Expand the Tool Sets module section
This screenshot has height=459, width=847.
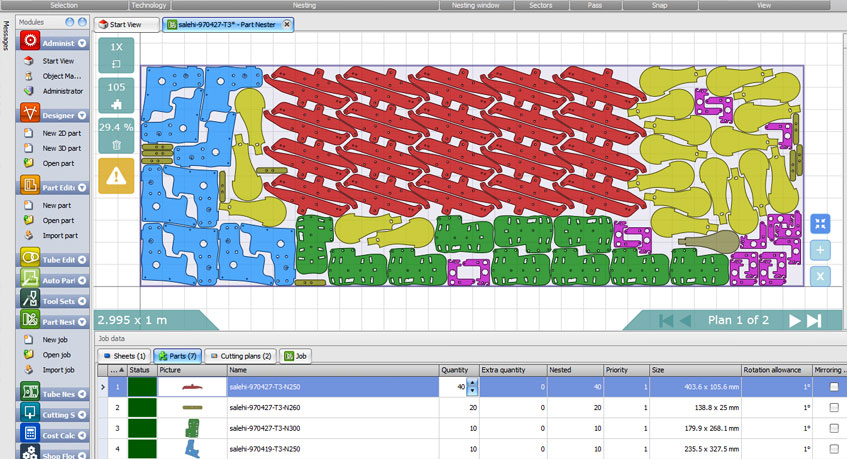[81, 300]
